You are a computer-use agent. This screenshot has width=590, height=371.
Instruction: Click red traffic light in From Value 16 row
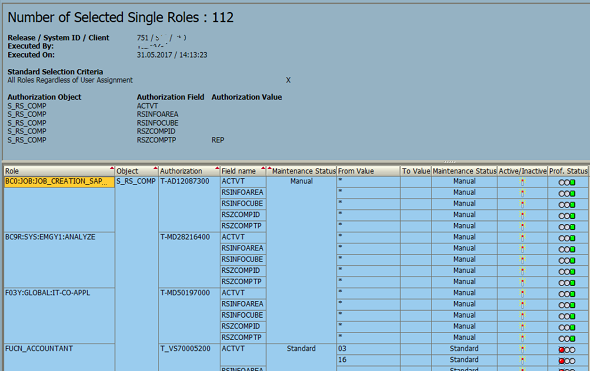[567, 361]
